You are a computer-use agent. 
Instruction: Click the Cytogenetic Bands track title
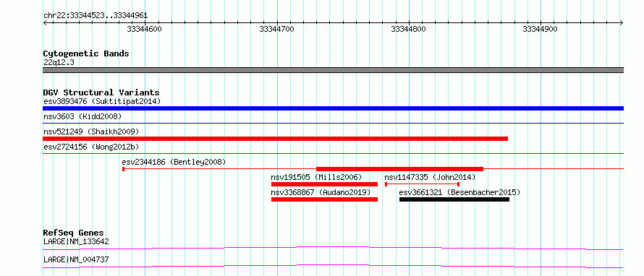[x=86, y=53]
